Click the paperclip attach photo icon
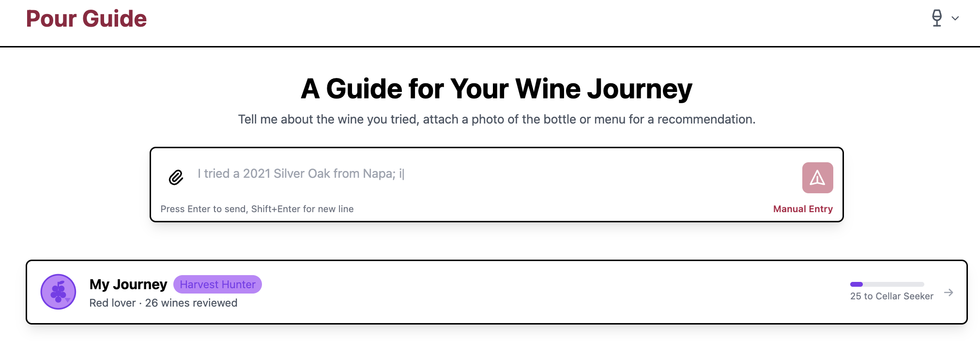 point(176,178)
